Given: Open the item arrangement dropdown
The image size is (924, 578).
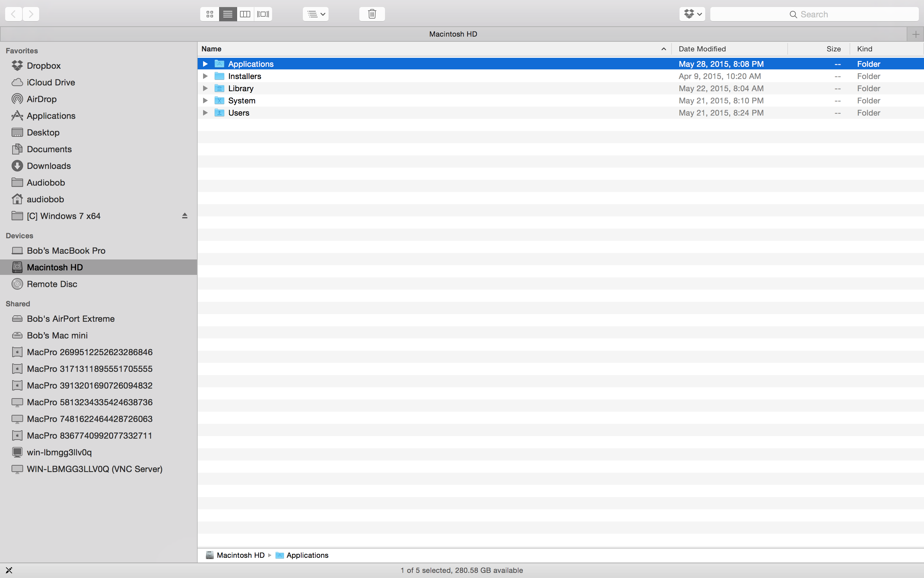Looking at the screenshot, I should click(x=316, y=14).
